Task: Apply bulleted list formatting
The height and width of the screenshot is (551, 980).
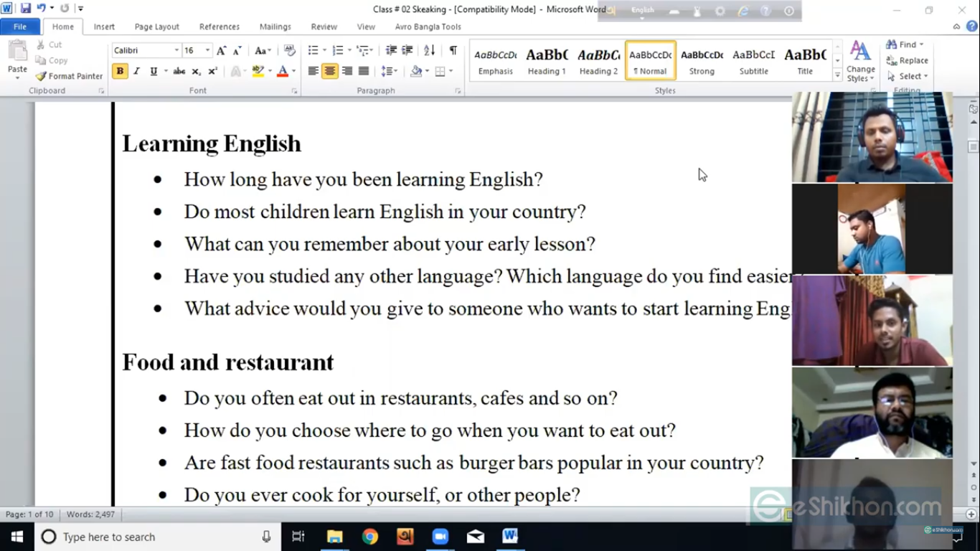Action: (314, 50)
